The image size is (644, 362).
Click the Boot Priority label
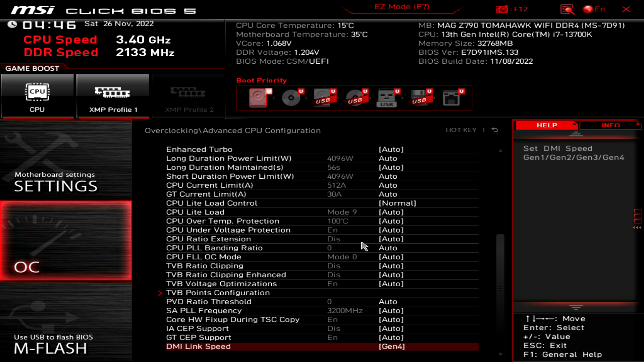click(262, 80)
